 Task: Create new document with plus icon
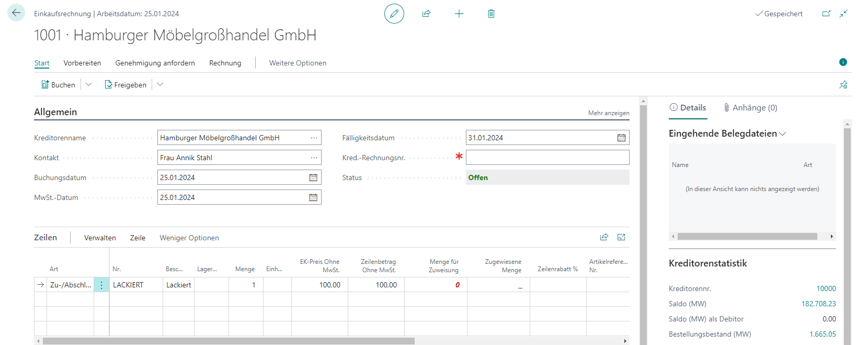(x=459, y=14)
